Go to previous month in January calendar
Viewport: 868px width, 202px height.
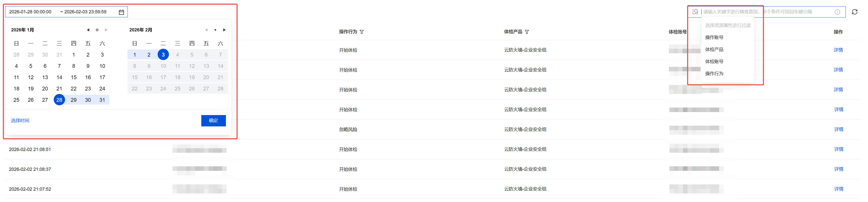tap(88, 30)
